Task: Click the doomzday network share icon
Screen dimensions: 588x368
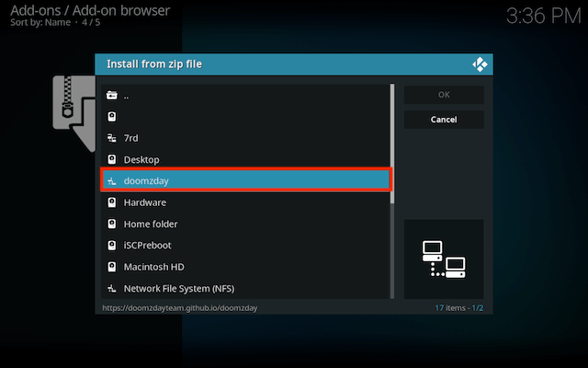Action: click(112, 181)
